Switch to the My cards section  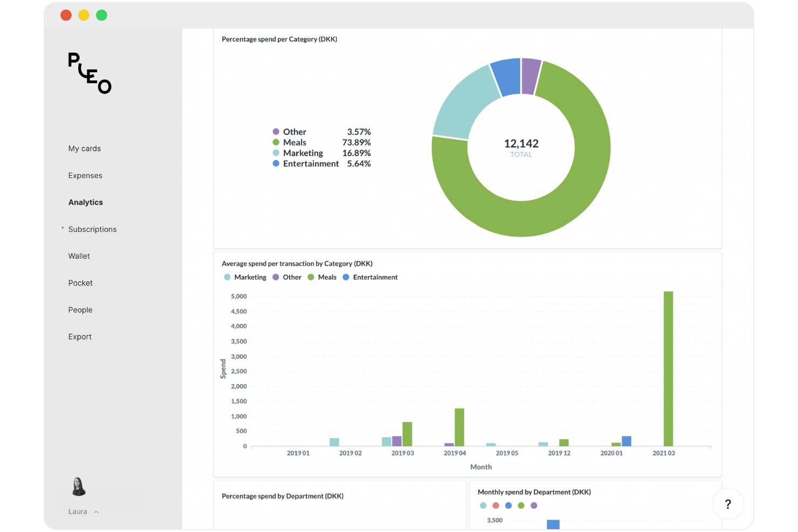[x=84, y=148]
